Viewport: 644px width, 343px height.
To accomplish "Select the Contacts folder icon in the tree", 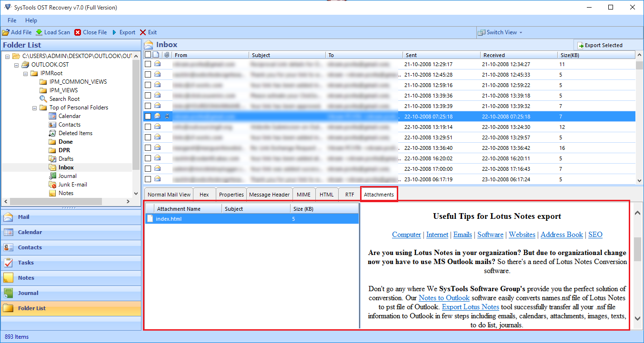I will click(x=52, y=125).
